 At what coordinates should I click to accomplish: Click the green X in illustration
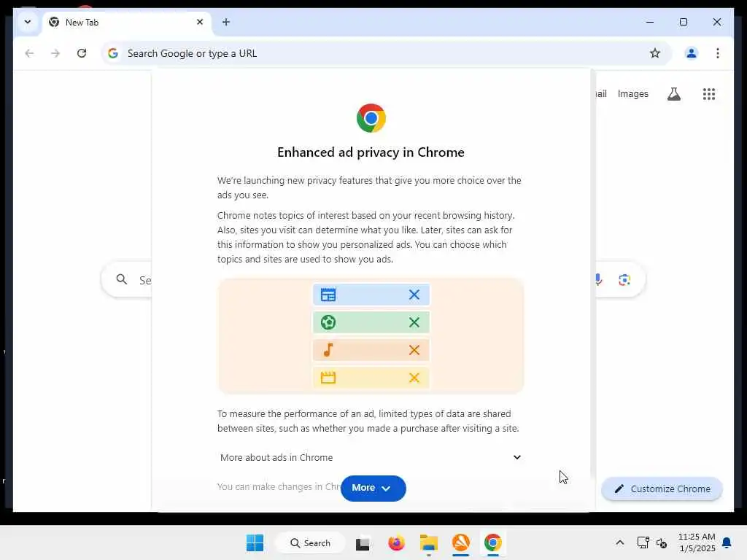click(x=414, y=322)
